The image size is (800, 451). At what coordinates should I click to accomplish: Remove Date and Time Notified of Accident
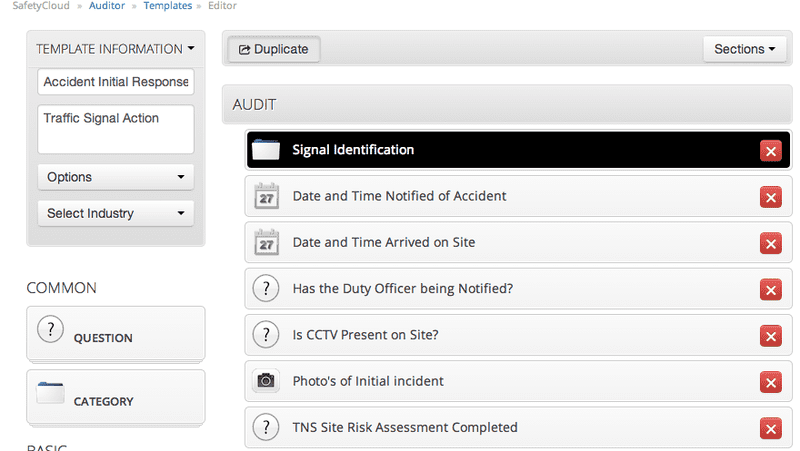770,197
